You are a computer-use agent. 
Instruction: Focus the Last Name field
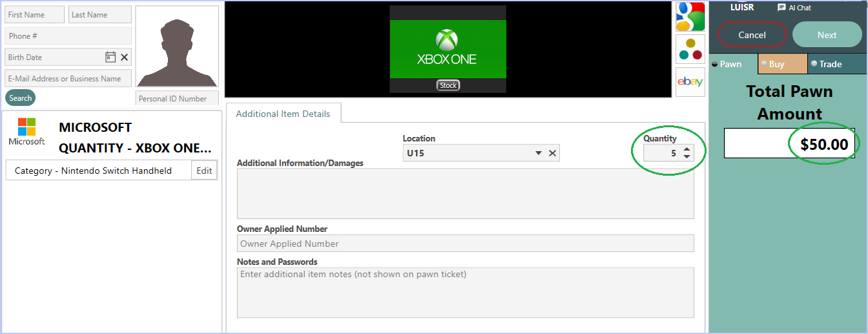coord(99,14)
